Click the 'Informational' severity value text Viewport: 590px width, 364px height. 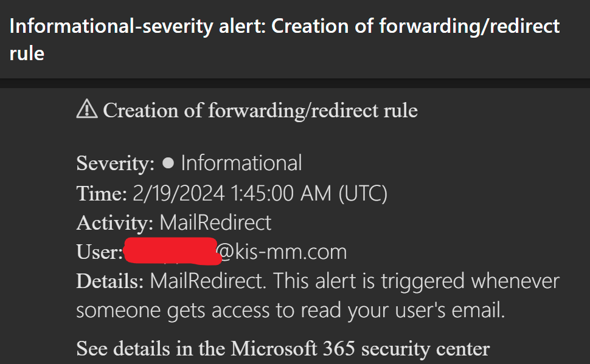coord(241,163)
